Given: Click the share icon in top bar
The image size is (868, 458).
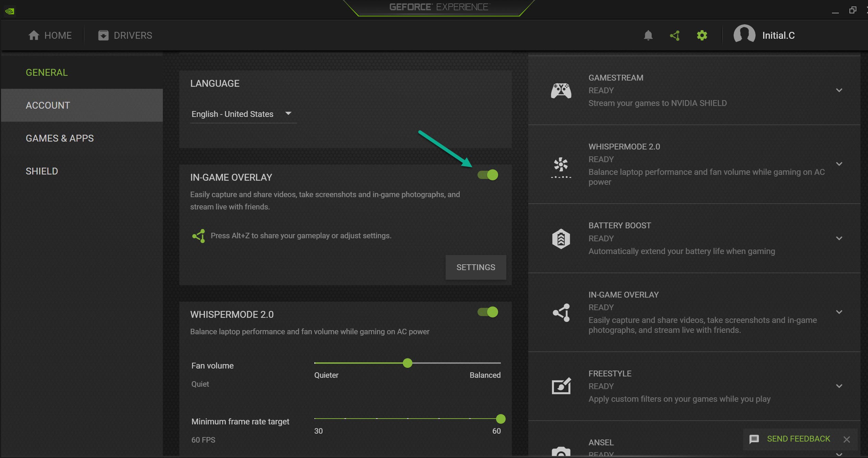Looking at the screenshot, I should [x=675, y=35].
